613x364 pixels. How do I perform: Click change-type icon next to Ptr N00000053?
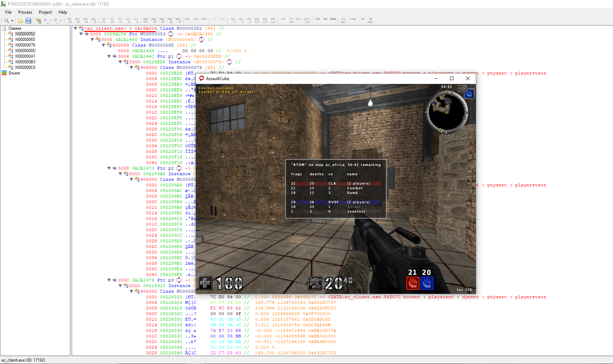point(171,34)
